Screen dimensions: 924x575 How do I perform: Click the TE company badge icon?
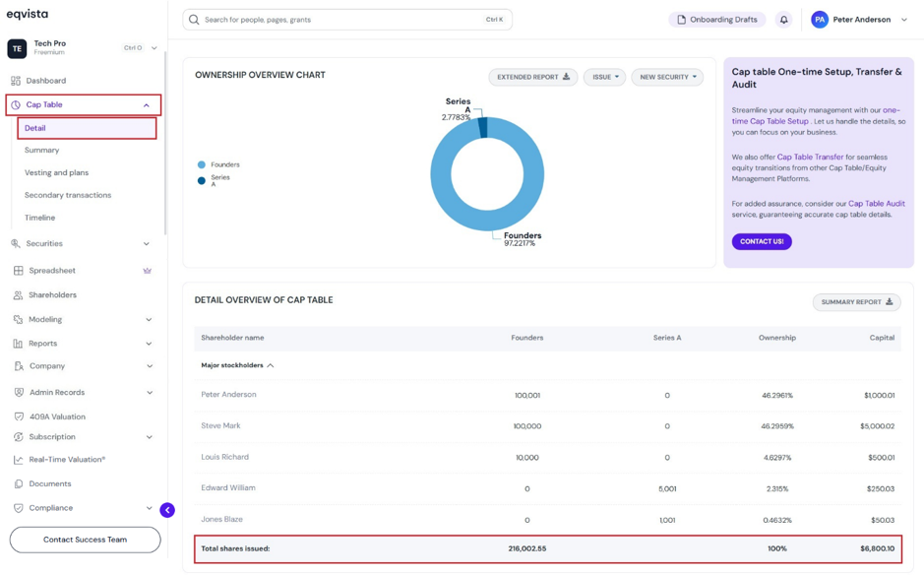click(x=17, y=48)
